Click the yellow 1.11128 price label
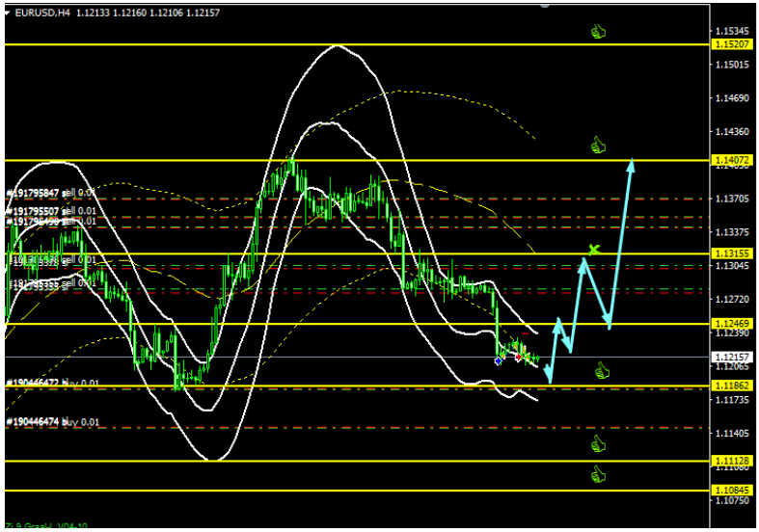 point(732,461)
